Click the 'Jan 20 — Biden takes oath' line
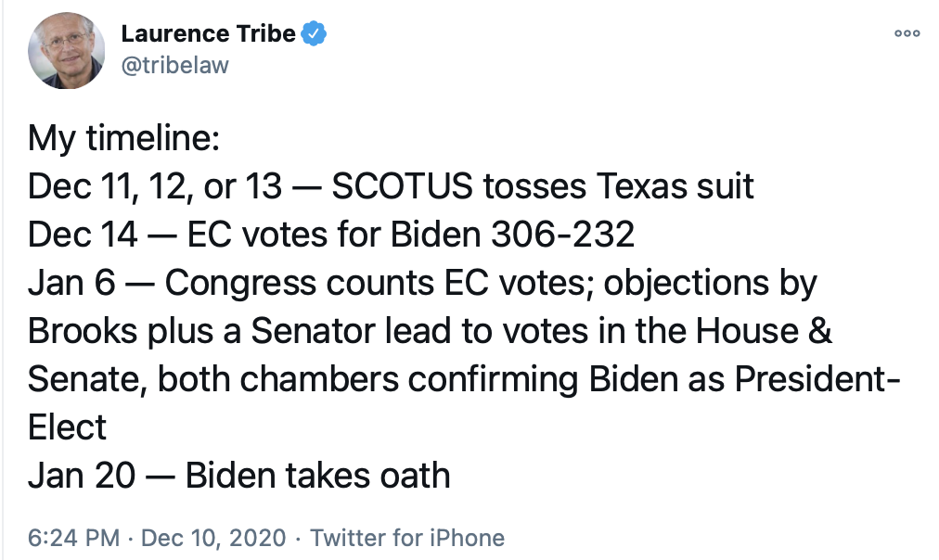The width and height of the screenshot is (939, 560). pyautogui.click(x=239, y=476)
